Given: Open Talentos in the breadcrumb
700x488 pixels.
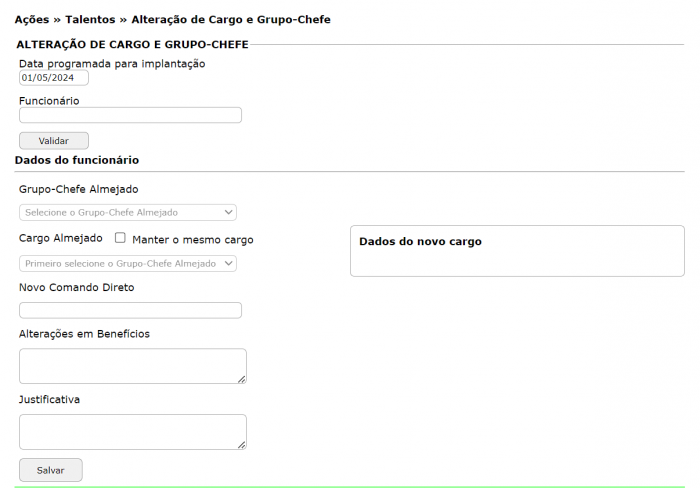Looking at the screenshot, I should [90, 19].
